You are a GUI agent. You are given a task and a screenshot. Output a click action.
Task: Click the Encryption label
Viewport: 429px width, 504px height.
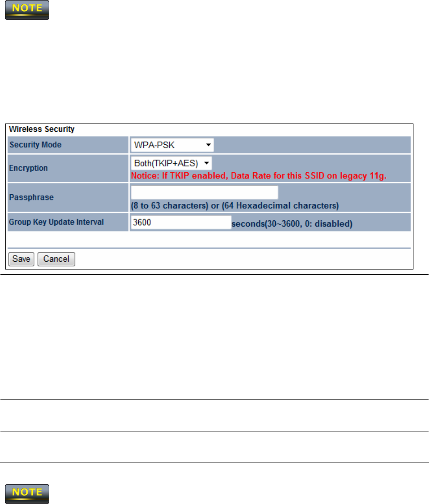(x=29, y=168)
